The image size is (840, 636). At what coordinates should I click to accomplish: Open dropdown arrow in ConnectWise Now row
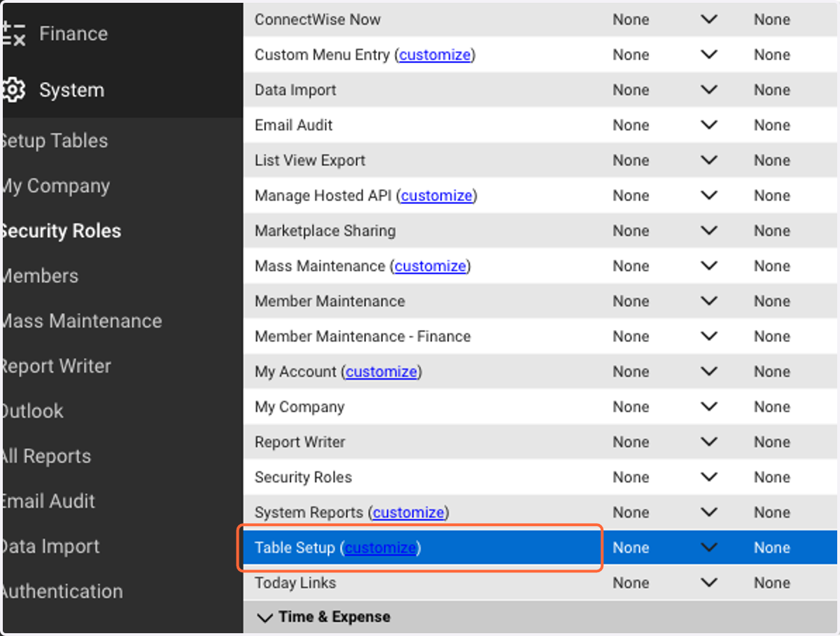[709, 20]
